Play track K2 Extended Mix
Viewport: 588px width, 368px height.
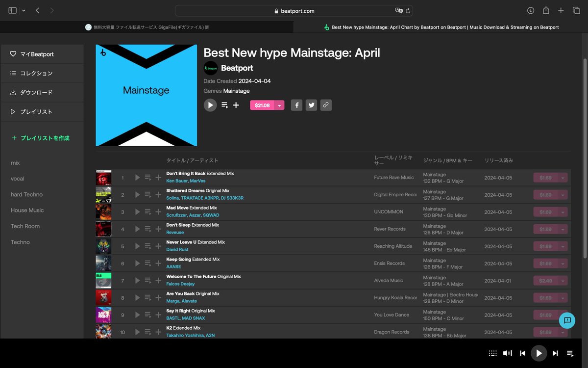137,332
